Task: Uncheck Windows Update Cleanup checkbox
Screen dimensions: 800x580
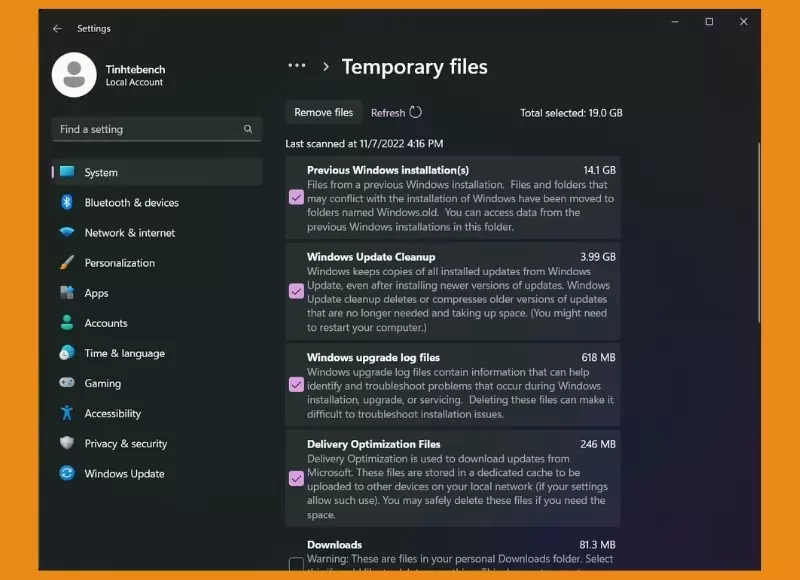Action: tap(296, 291)
